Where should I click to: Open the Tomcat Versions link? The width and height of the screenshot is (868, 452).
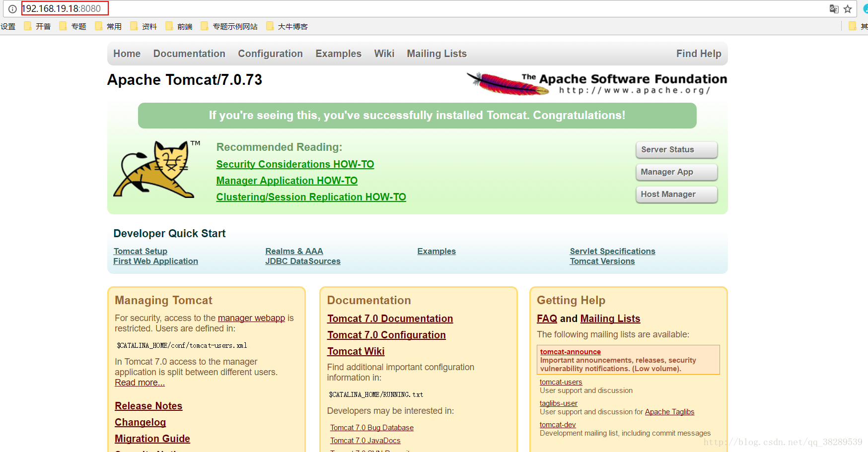coord(602,261)
